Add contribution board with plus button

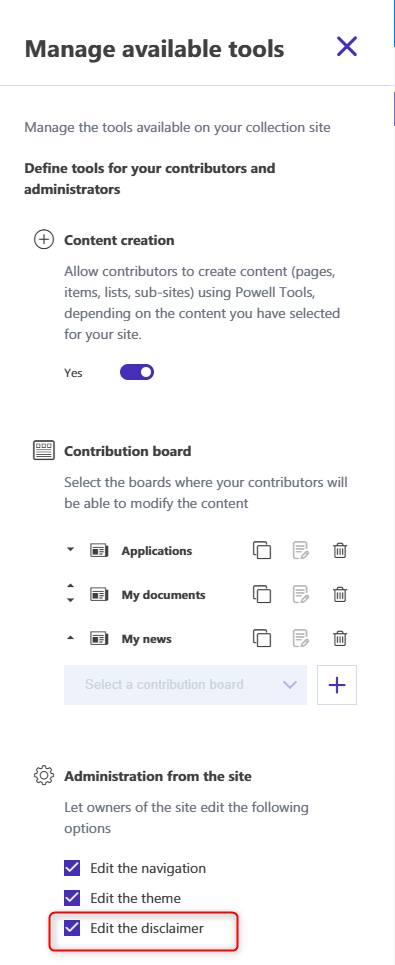(337, 684)
